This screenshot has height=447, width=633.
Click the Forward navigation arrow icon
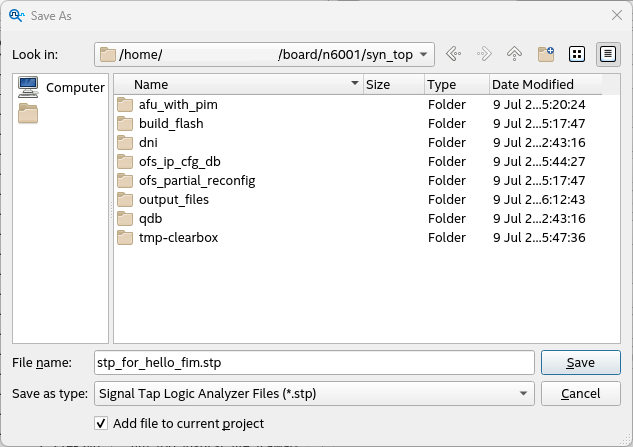pyautogui.click(x=484, y=54)
